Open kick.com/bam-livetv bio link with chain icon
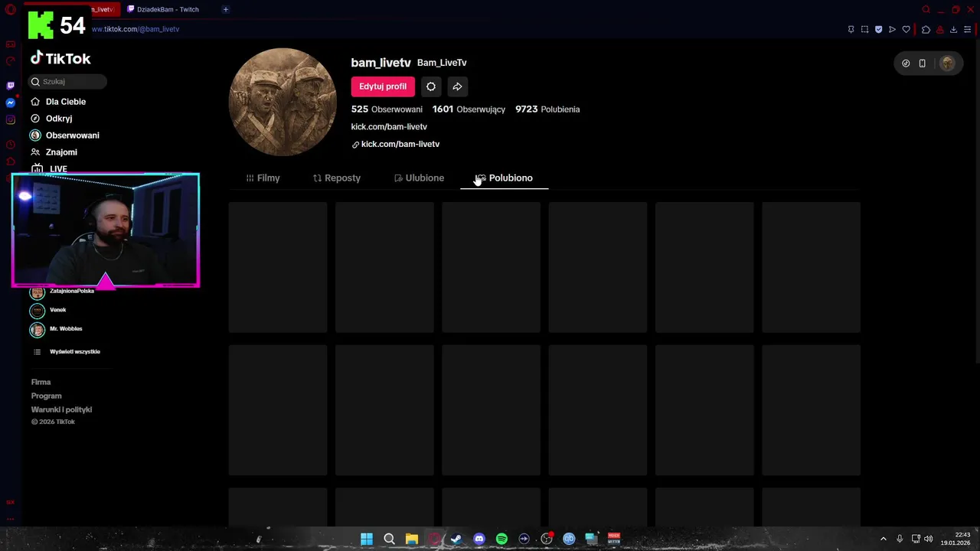 click(396, 144)
